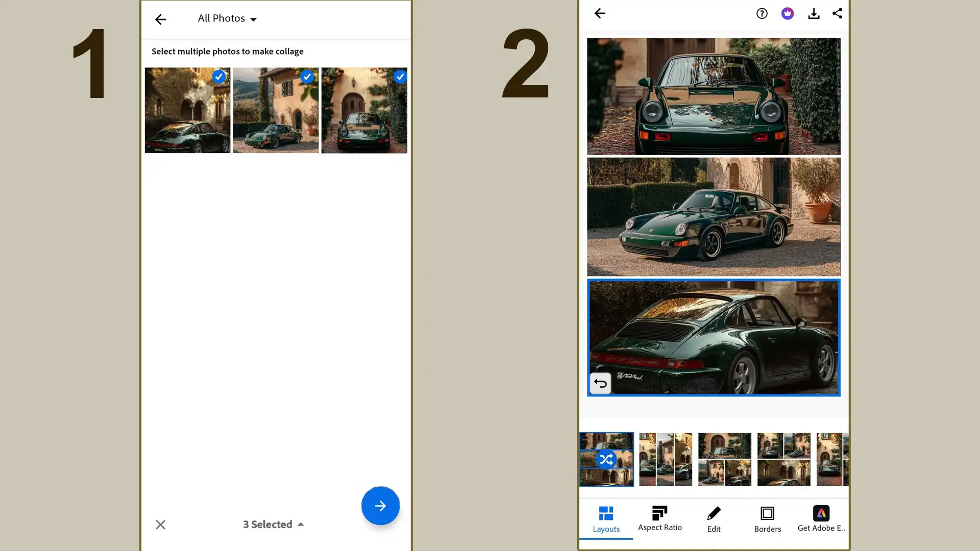This screenshot has width=980, height=551.
Task: Clear the selection with the X icon
Action: tap(160, 524)
